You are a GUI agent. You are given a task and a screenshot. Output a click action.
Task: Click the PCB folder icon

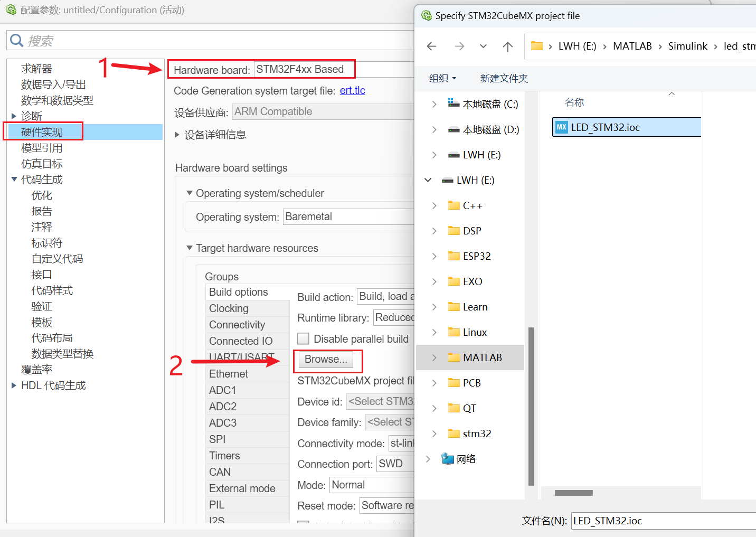[453, 383]
